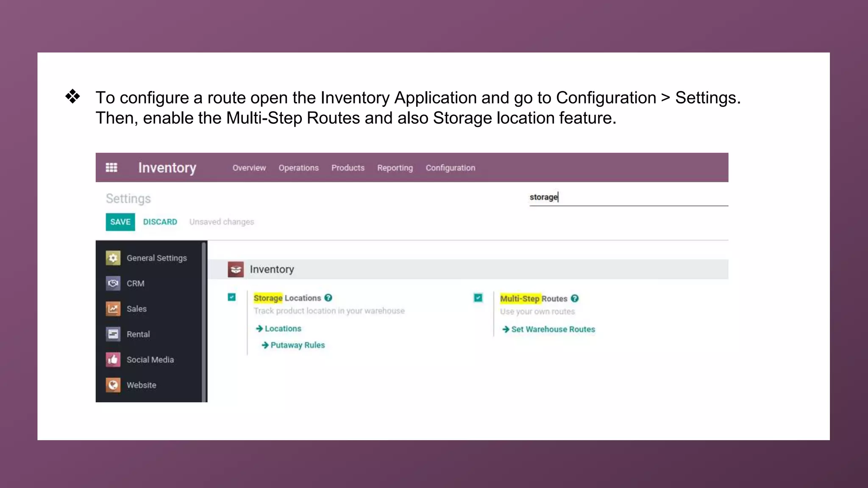
Task: Open the Reporting menu
Action: click(x=395, y=168)
